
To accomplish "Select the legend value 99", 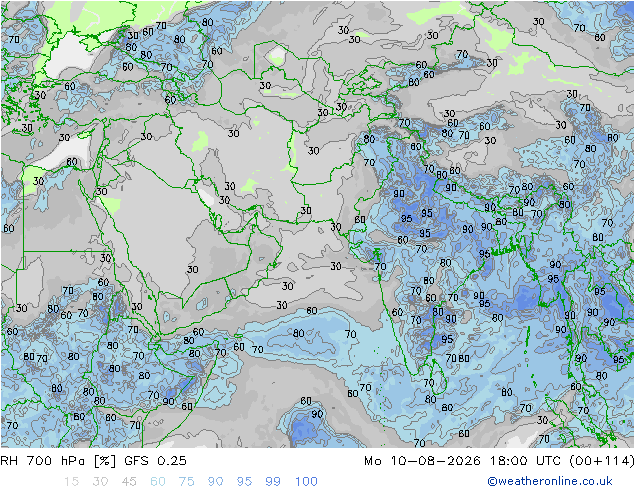I will click(273, 481).
